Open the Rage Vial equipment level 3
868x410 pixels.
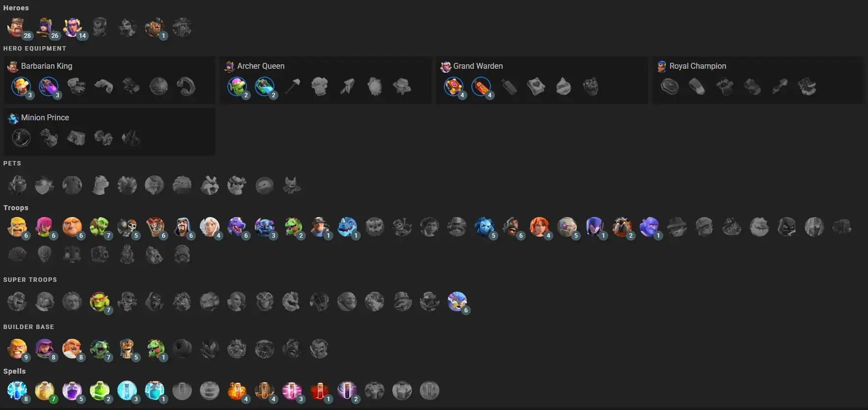(x=49, y=87)
